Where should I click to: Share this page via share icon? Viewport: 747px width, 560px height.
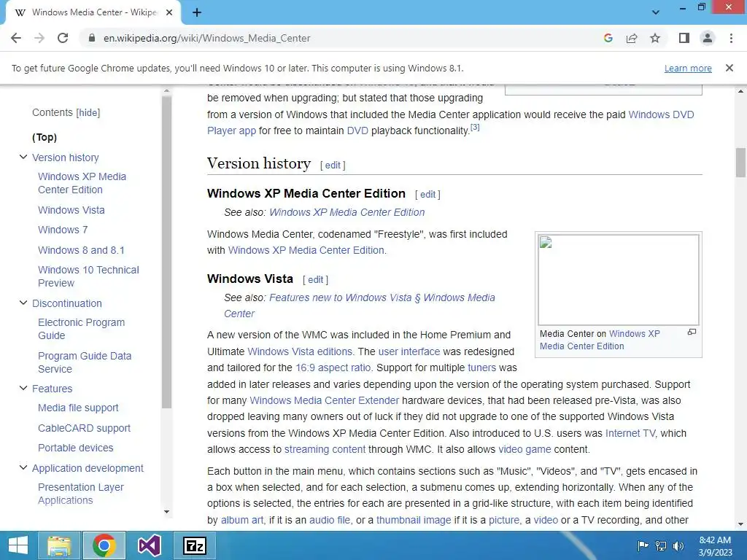tap(632, 38)
